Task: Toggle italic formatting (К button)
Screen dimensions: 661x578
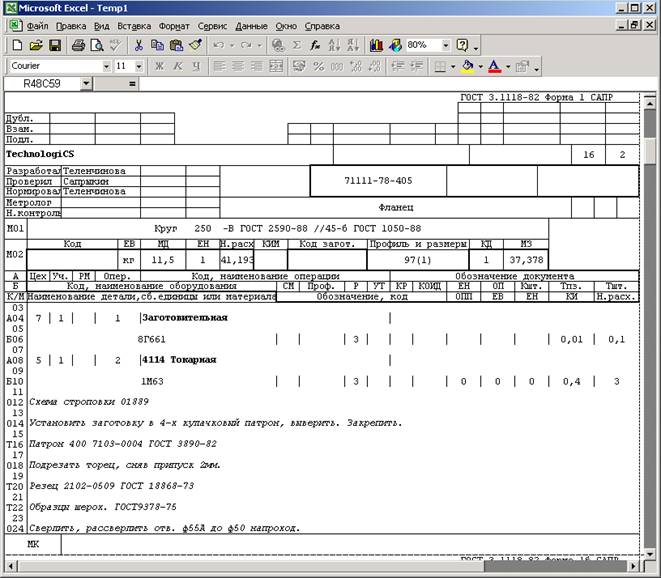Action: [x=178, y=66]
